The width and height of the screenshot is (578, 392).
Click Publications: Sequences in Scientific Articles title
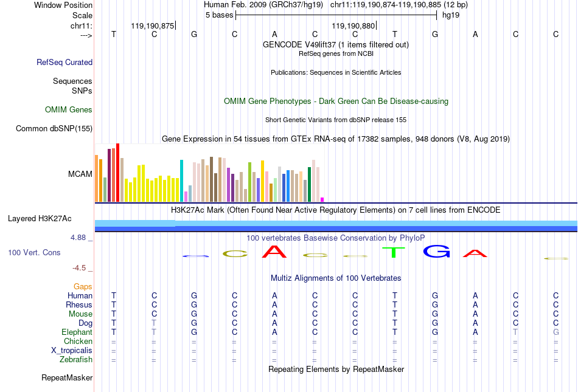[336, 72]
